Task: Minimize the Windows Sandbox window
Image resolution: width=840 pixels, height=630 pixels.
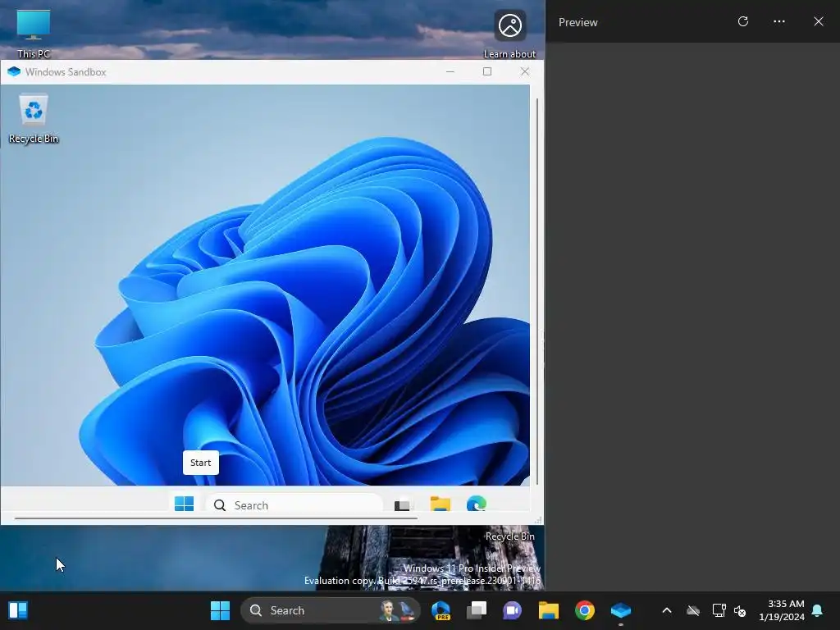Action: [x=450, y=71]
